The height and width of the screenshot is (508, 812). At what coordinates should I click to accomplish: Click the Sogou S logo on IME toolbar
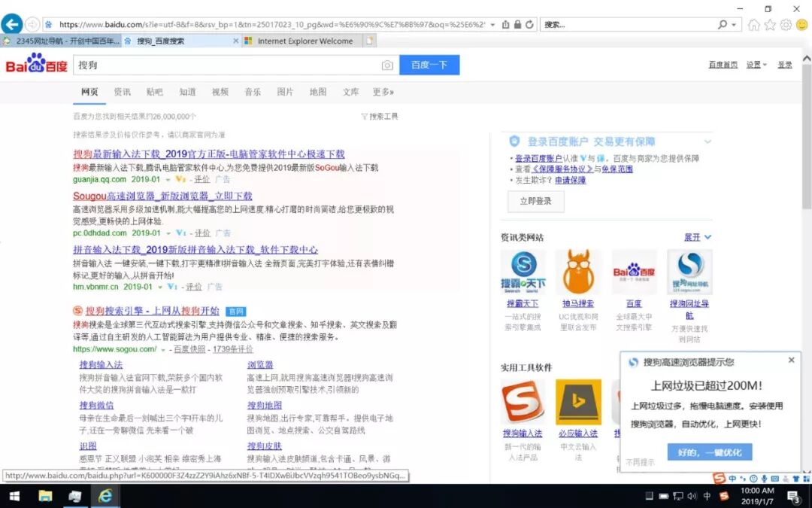720,478
